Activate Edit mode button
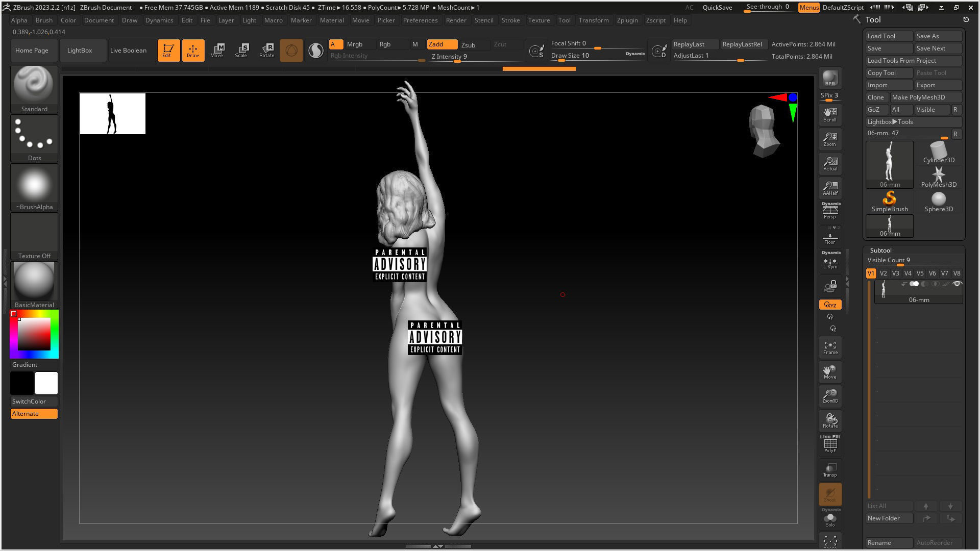Image resolution: width=980 pixels, height=551 pixels. pyautogui.click(x=168, y=50)
